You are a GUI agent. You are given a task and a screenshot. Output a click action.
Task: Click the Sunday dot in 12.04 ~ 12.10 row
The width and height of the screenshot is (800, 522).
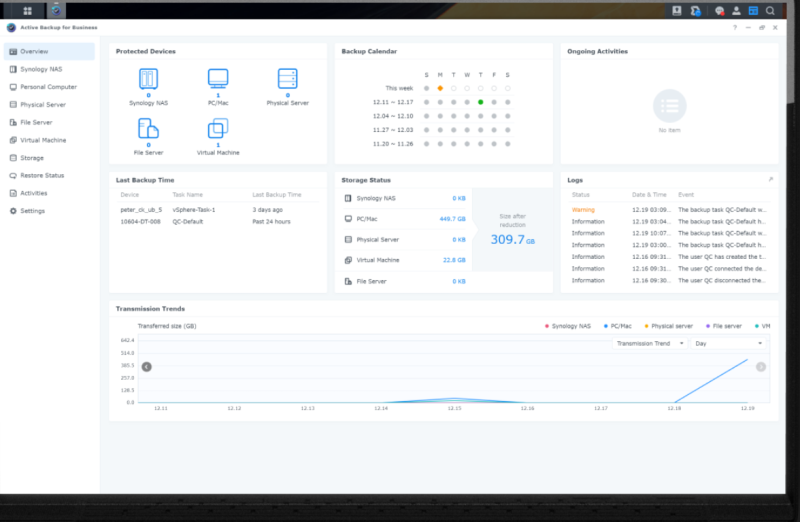coord(427,116)
